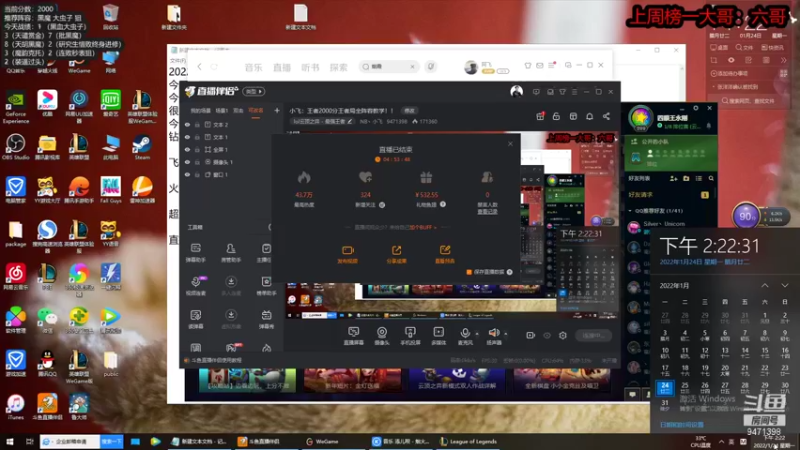Click the 麦克风 microphone icon
Image resolution: width=800 pixels, height=450 pixels.
pos(465,336)
